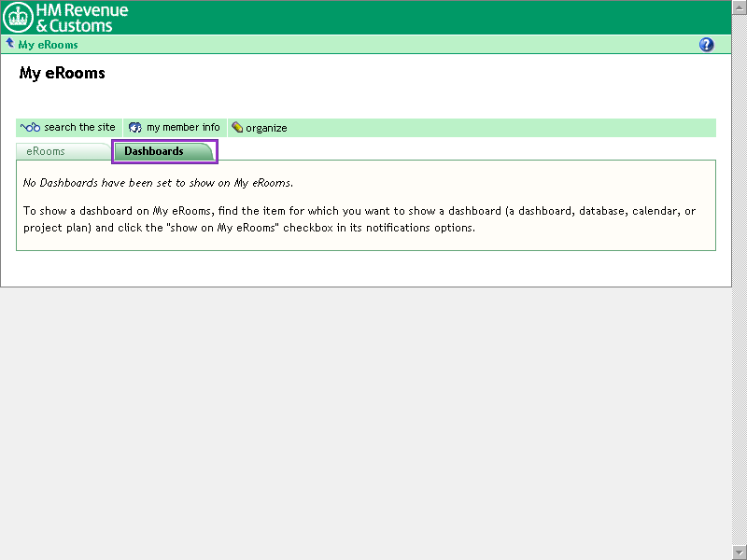Screen dimensions: 747x560
Task: Open the "my member info" link
Action: [183, 128]
